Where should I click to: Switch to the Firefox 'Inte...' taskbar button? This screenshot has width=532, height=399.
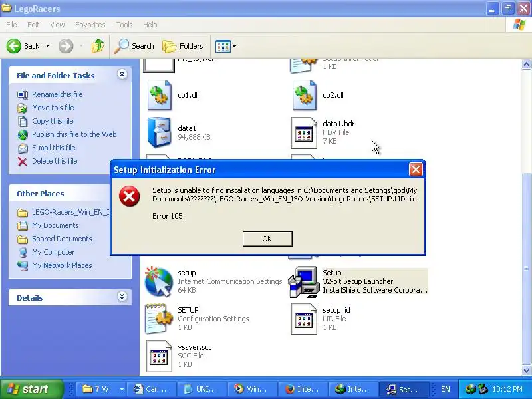[302, 389]
